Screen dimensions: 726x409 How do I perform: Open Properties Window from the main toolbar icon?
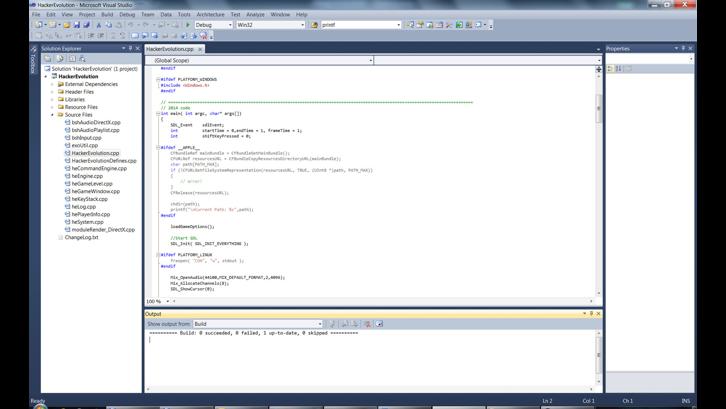pos(420,25)
